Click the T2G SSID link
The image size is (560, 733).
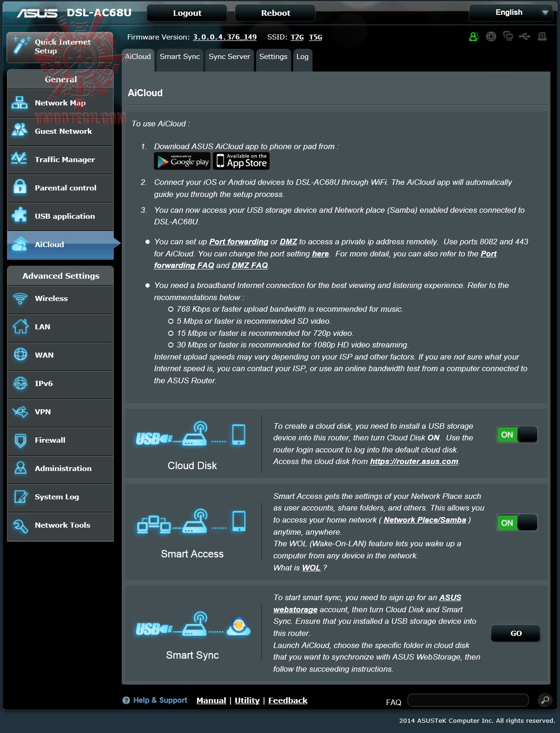coord(297,37)
